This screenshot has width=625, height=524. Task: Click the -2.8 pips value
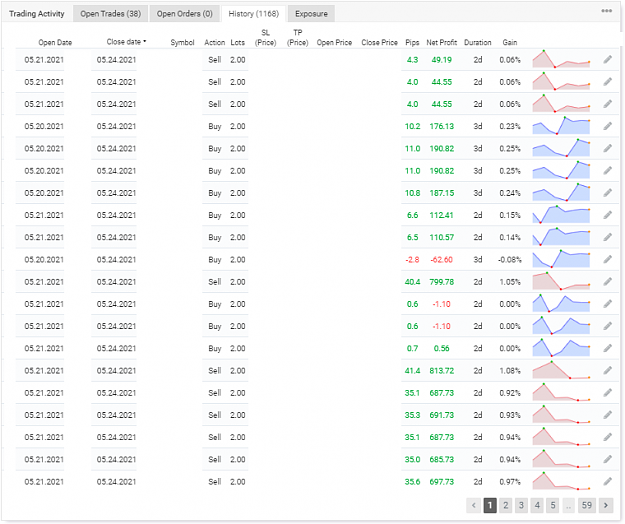click(x=412, y=259)
